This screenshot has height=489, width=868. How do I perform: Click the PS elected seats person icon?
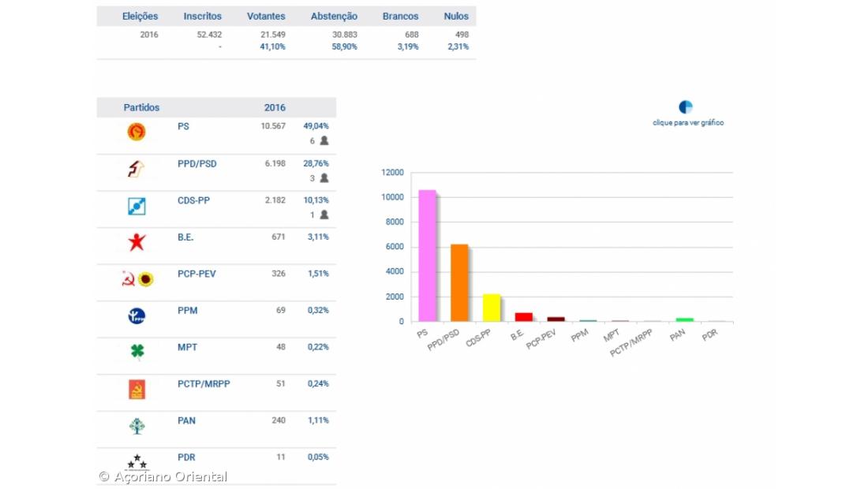click(324, 141)
